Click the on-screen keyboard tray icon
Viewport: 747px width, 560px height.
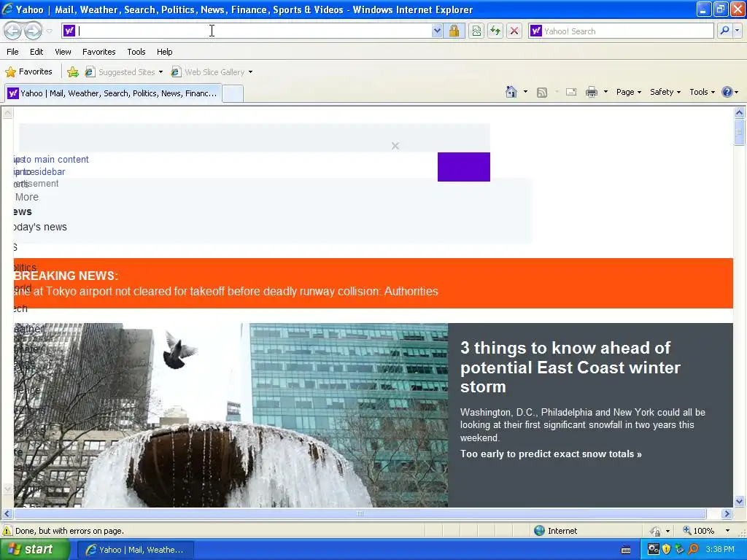626,550
